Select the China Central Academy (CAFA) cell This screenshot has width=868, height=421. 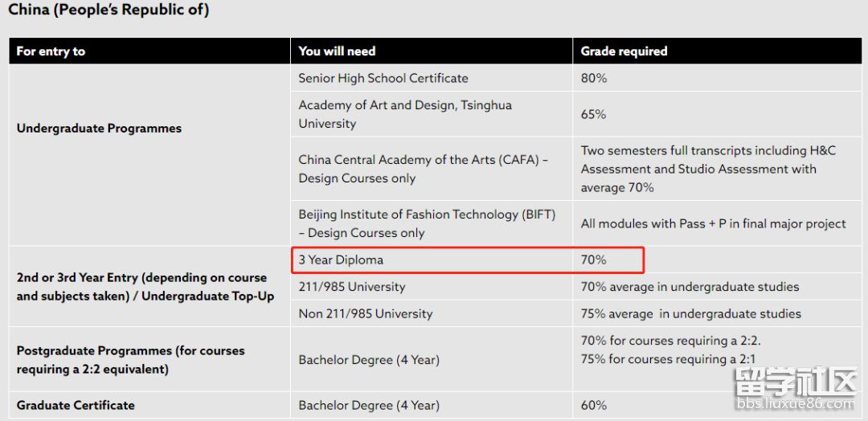tap(423, 169)
